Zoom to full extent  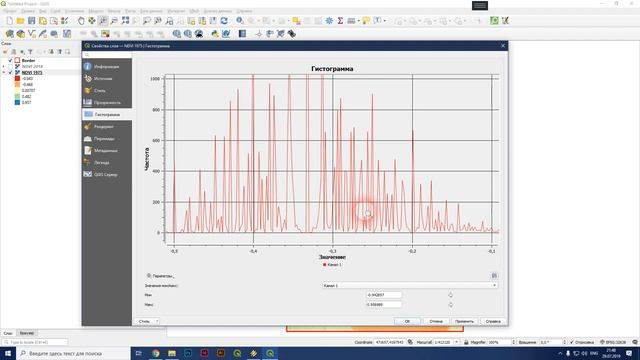tap(125, 20)
